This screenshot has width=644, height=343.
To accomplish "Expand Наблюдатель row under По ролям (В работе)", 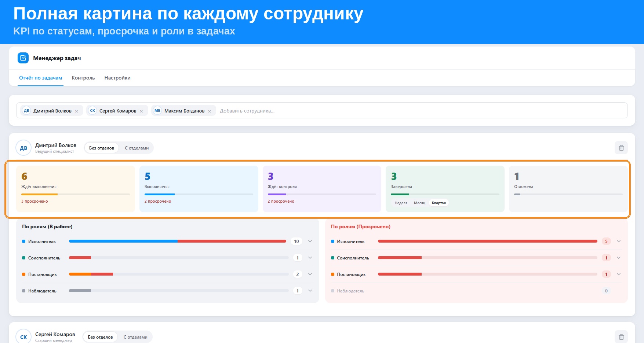I will (x=310, y=291).
